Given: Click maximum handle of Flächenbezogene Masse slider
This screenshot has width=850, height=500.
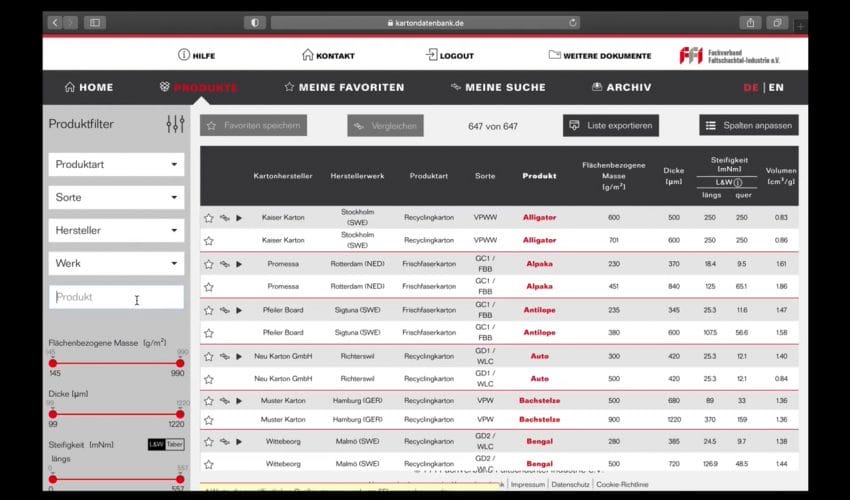Looking at the screenshot, I should pos(180,363).
